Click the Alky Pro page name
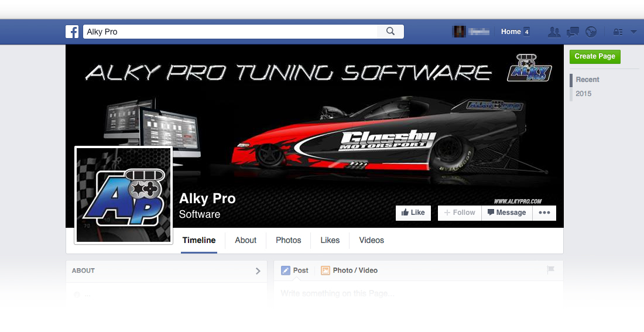644x332 pixels. [x=207, y=199]
